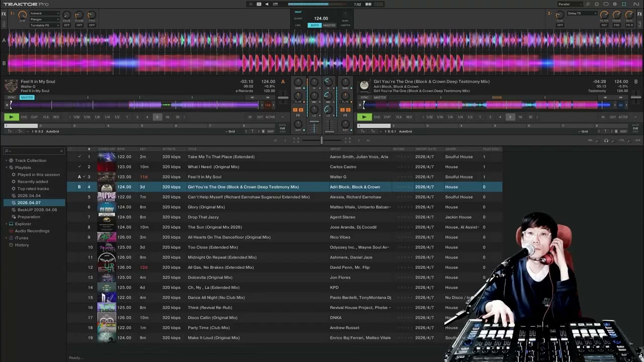Screen dimensions: 644x362
Task: Jump to Deck A track start icon
Action: [x=7, y=105]
